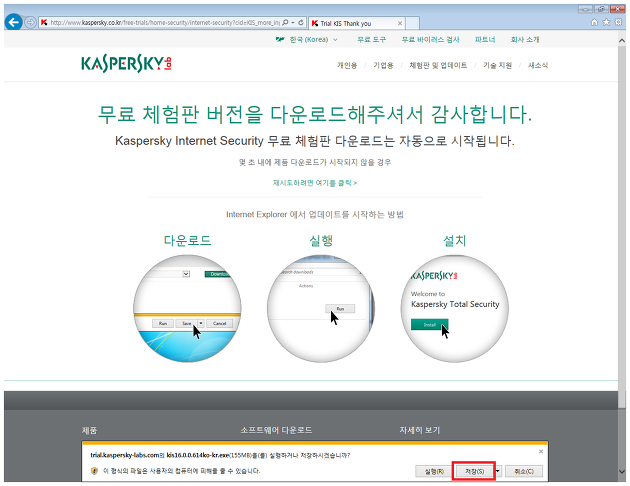Open the 무료 도구 top link

click(x=371, y=39)
